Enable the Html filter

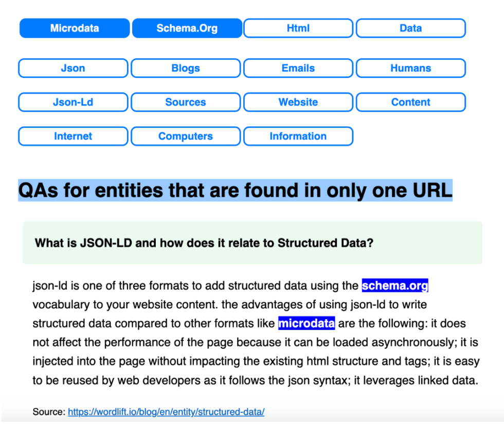[298, 28]
